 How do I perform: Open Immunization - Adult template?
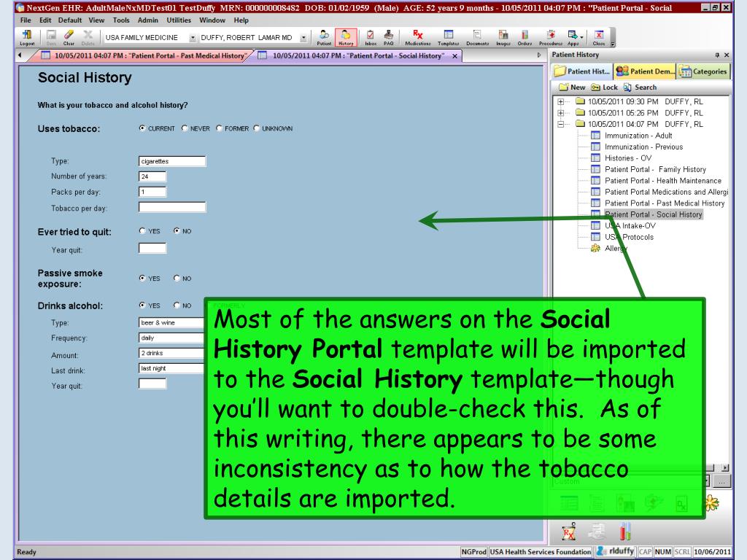(638, 135)
